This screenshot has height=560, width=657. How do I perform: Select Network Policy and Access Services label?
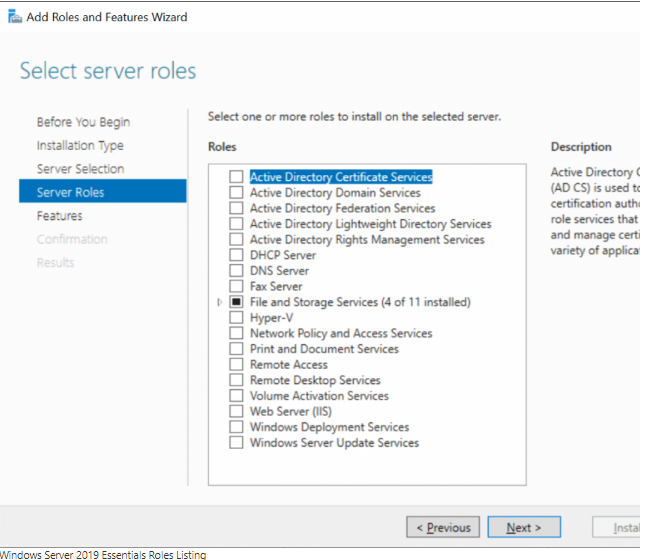tap(341, 333)
